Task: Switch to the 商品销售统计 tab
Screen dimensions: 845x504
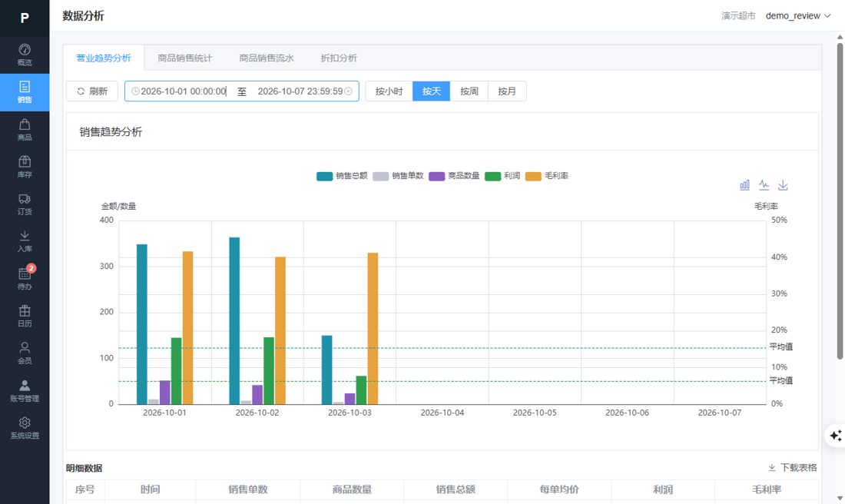Action: (185, 58)
